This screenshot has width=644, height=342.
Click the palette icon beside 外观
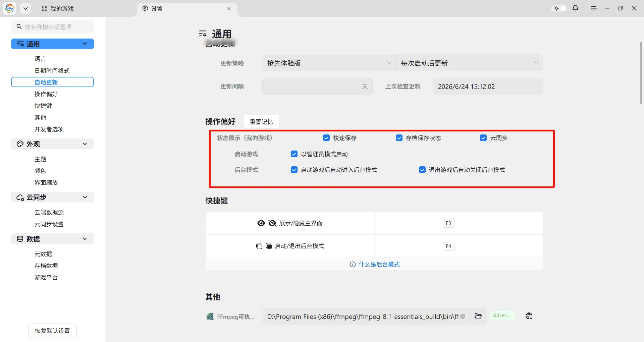[20, 144]
